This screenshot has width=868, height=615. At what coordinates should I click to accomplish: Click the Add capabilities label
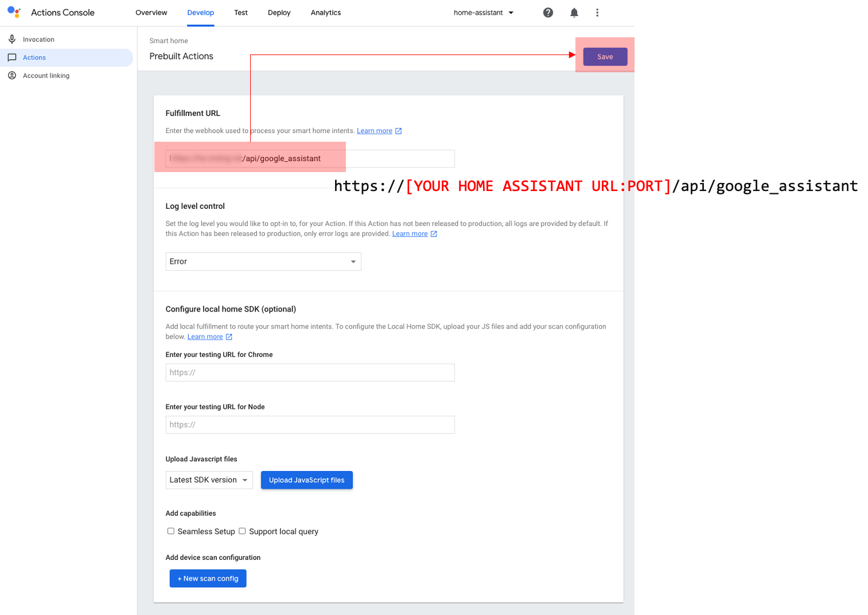(190, 513)
